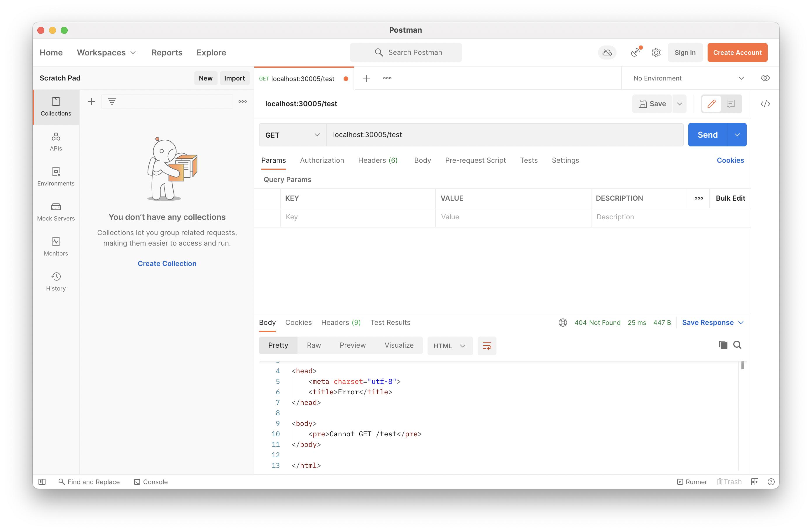The image size is (812, 532).
Task: Open the Tests tab
Action: tap(528, 160)
